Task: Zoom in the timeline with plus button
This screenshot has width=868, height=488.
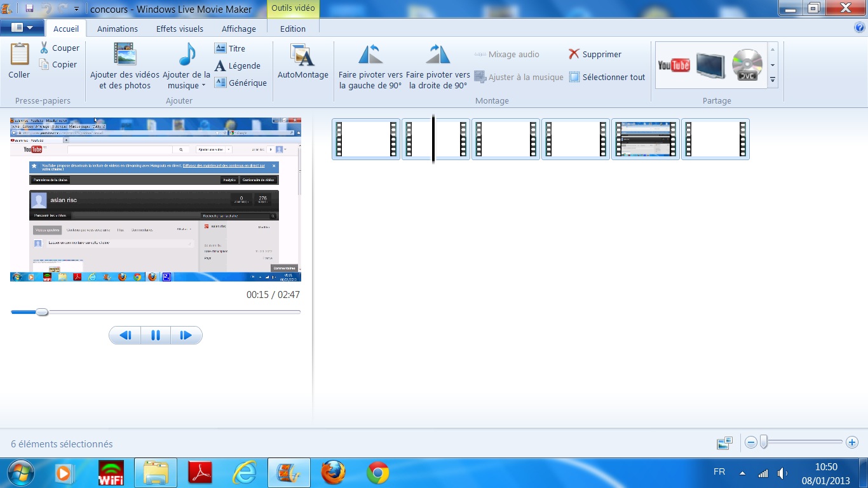Action: tap(853, 442)
